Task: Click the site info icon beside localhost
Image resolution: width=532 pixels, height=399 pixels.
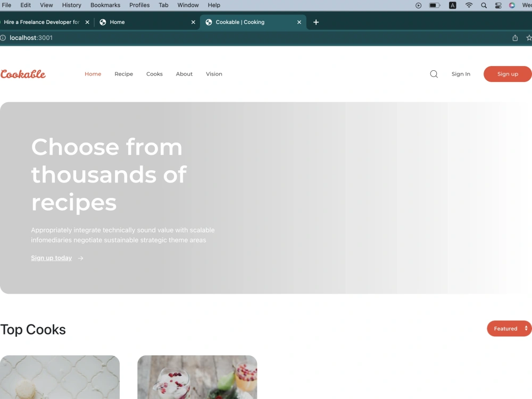Action: click(x=3, y=38)
